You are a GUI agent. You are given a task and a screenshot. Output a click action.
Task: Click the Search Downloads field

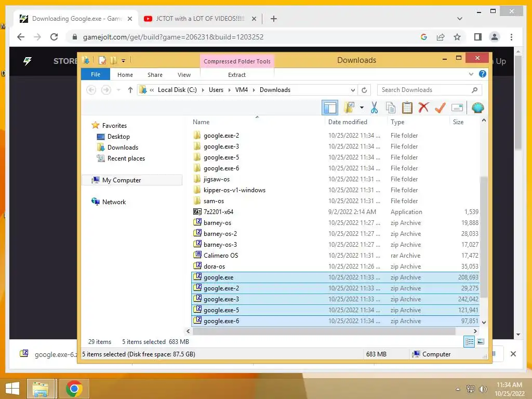tap(429, 90)
